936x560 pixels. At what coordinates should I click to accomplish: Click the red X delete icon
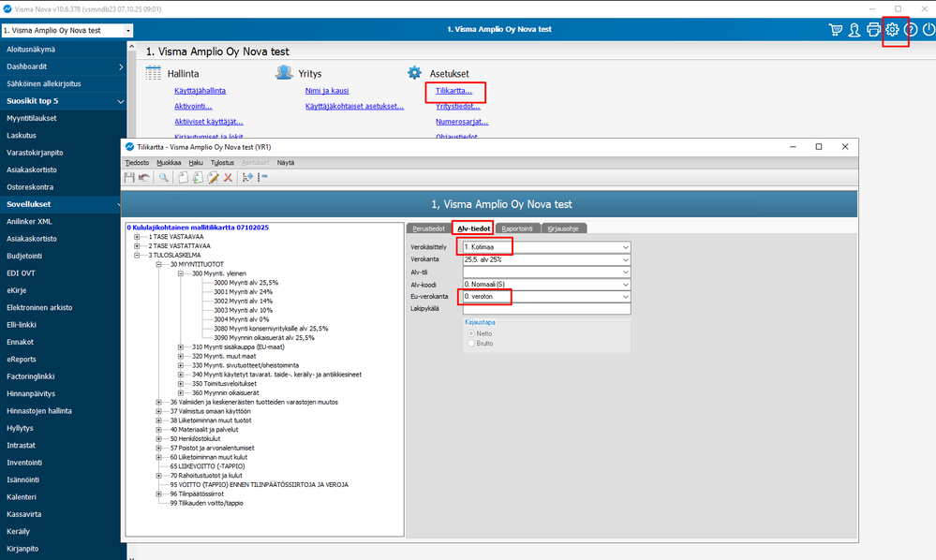tap(228, 178)
